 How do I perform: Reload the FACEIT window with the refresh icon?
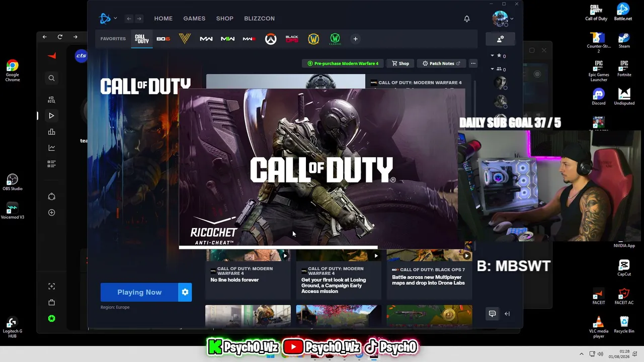tap(60, 37)
